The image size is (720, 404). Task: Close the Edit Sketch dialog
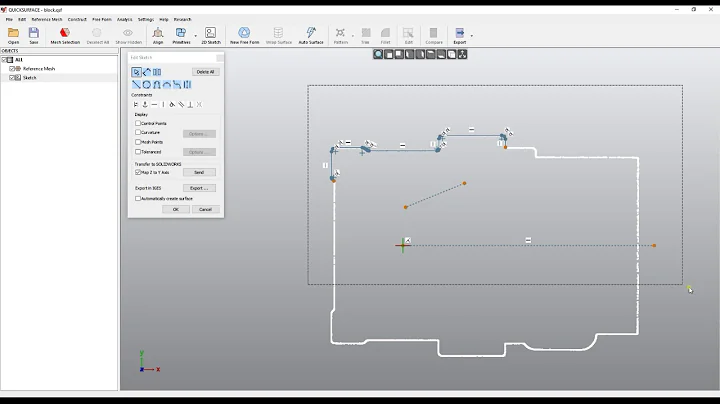[x=219, y=57]
